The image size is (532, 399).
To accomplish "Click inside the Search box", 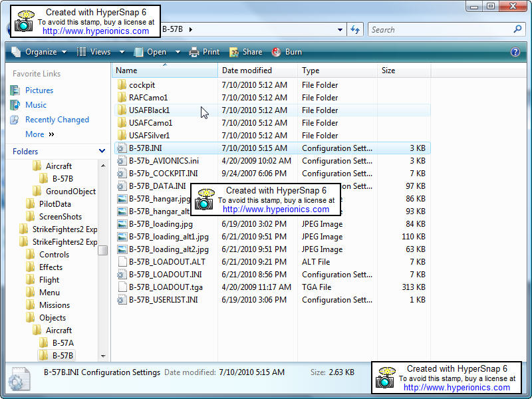I will (441, 30).
